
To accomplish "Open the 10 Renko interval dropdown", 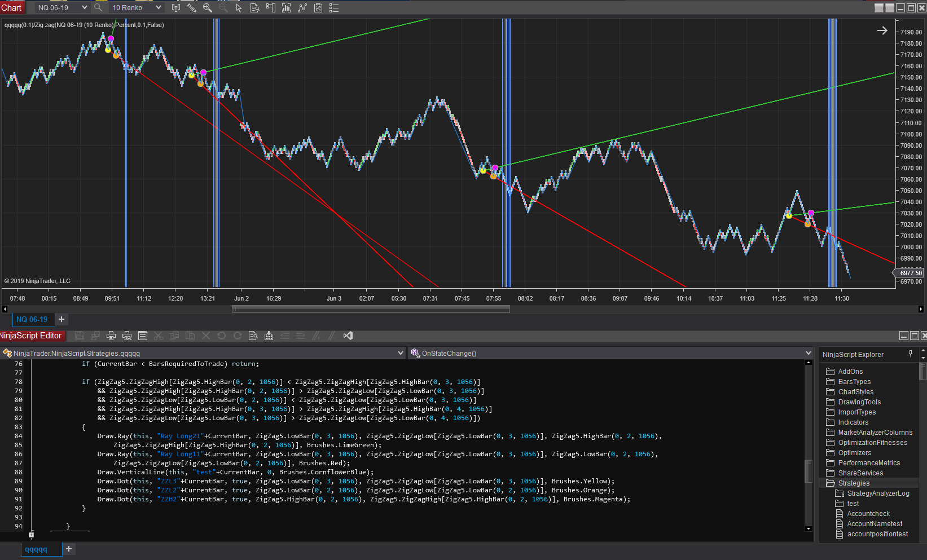I will tap(159, 8).
